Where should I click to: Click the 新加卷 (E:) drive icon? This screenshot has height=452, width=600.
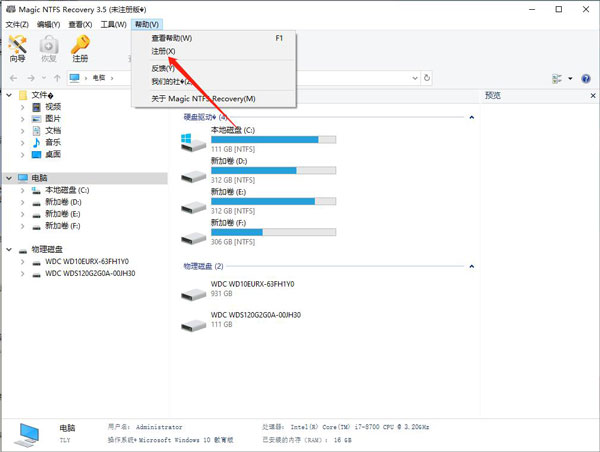(193, 207)
